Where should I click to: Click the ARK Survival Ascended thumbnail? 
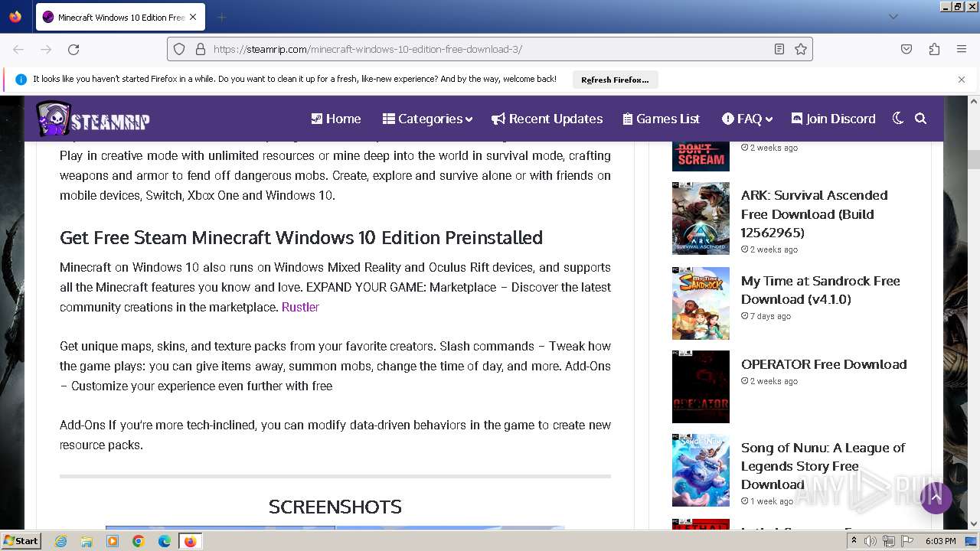pyautogui.click(x=701, y=218)
